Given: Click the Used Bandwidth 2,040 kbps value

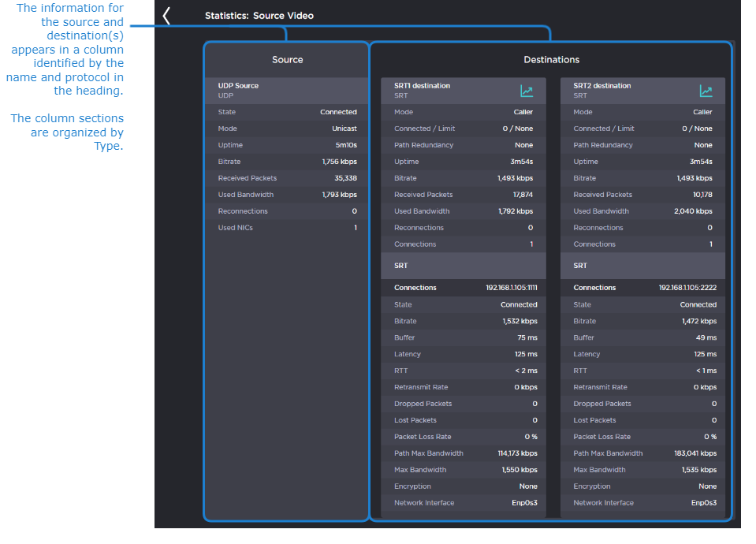Looking at the screenshot, I should (693, 211).
